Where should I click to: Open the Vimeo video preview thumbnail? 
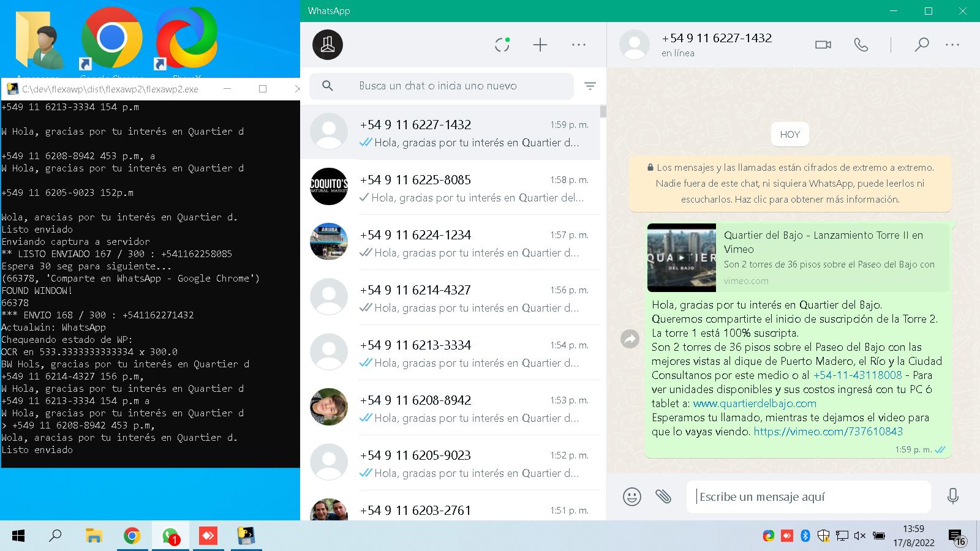point(682,258)
